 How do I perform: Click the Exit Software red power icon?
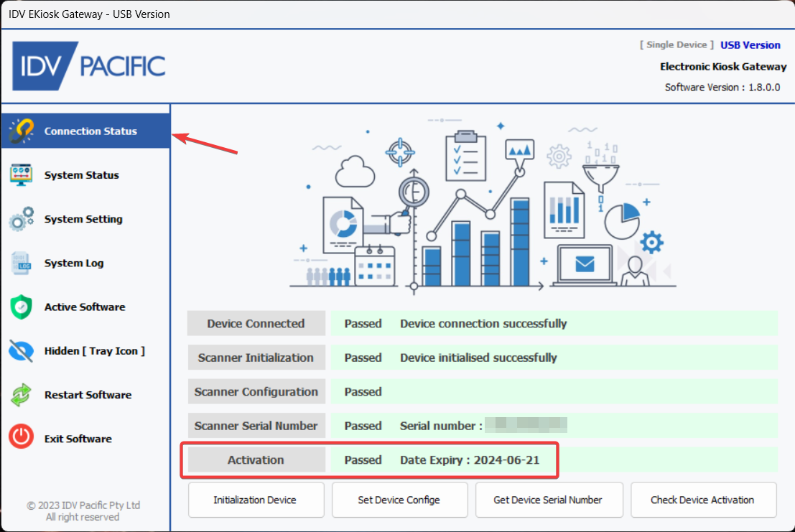tap(22, 437)
